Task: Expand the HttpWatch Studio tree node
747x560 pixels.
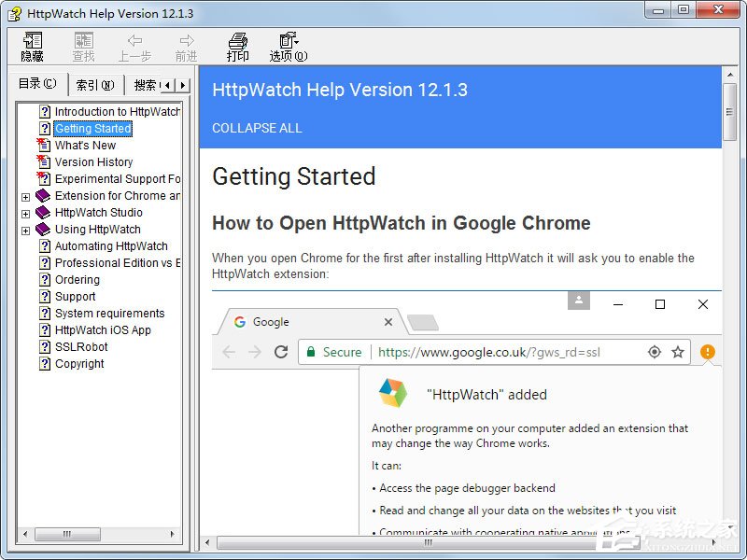Action: [26, 214]
